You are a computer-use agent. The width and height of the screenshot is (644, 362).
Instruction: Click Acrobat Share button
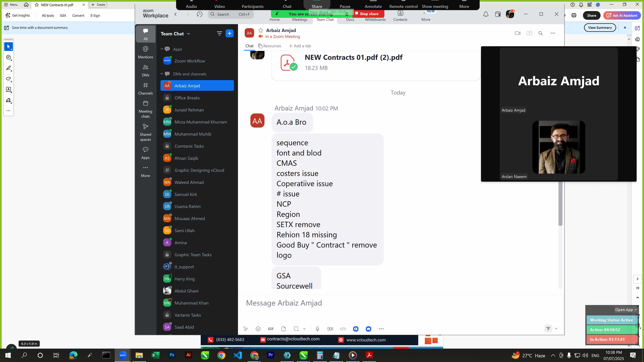(x=592, y=15)
